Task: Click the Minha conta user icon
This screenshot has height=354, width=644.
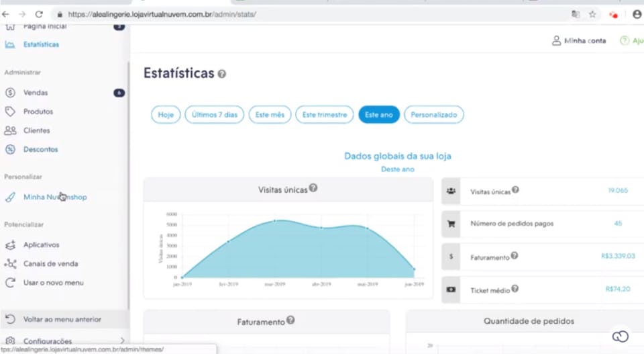Action: pos(556,40)
